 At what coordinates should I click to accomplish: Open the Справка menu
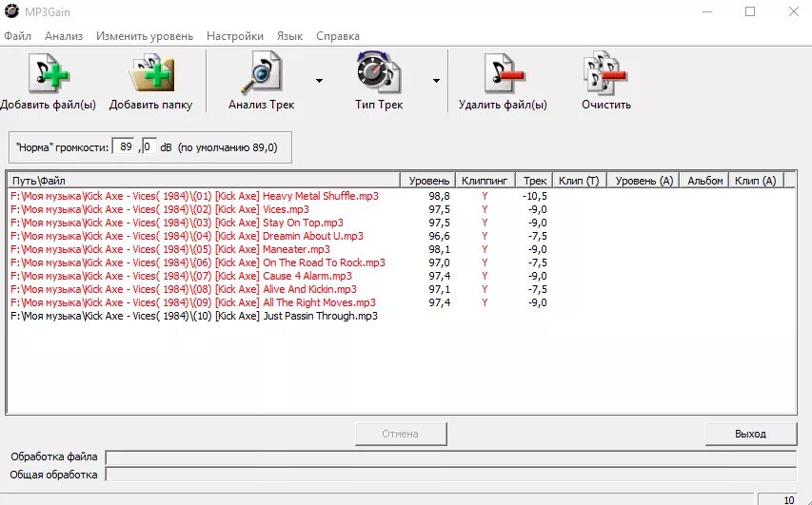(x=338, y=36)
